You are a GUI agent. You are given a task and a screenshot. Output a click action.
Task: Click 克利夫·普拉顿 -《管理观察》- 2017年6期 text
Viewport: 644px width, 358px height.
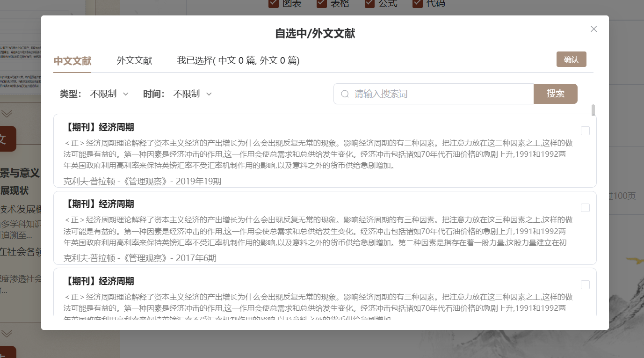(140, 258)
